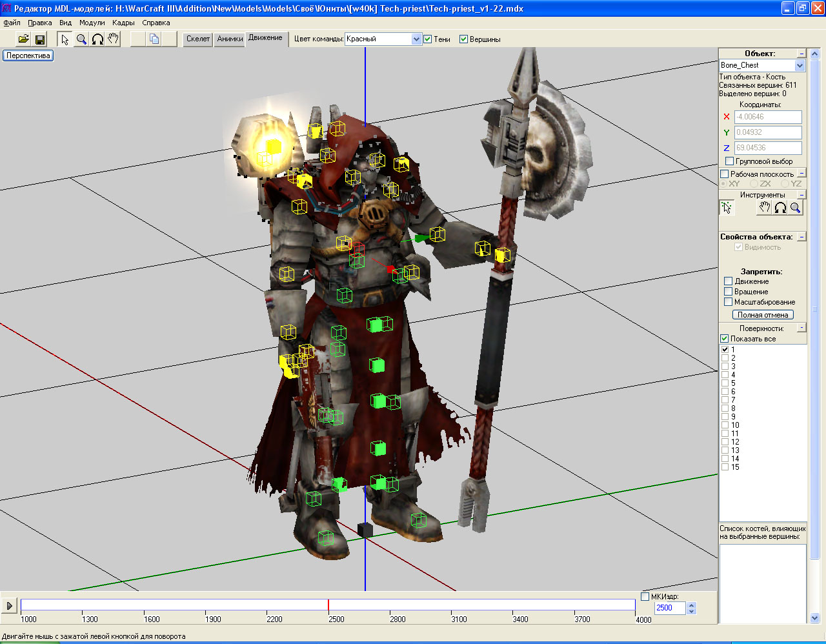Click the copy pages icon in toolbar
The height and width of the screenshot is (644, 826).
pyautogui.click(x=154, y=39)
